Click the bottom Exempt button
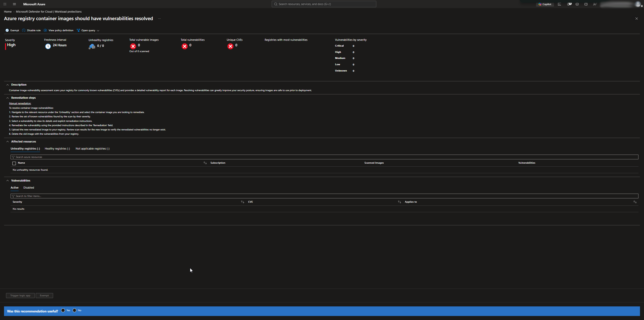This screenshot has width=644, height=320. coord(44,296)
